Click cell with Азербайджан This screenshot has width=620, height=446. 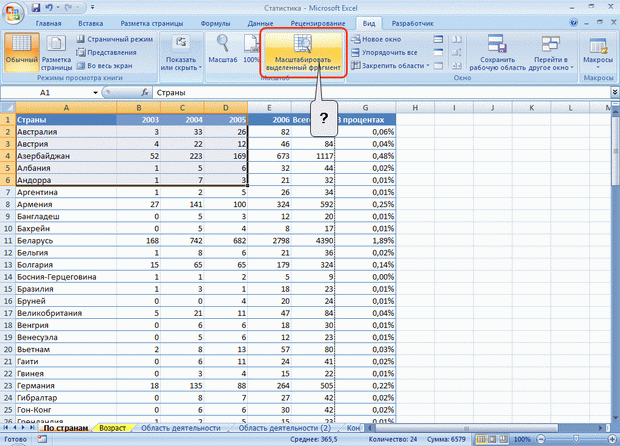66,156
